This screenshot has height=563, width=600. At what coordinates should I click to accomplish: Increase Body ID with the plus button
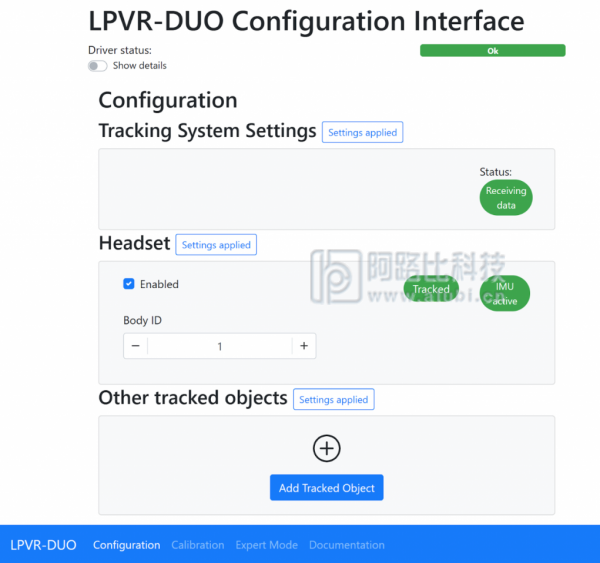[x=304, y=346]
